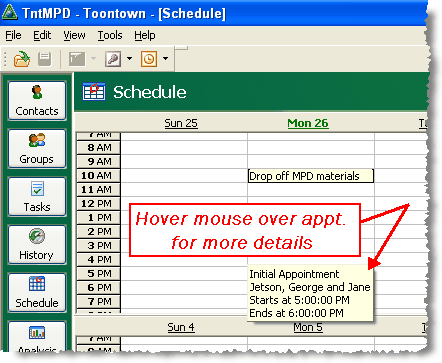Click the 3 PM time slot label
This screenshot has width=442, height=363.
pos(98,246)
